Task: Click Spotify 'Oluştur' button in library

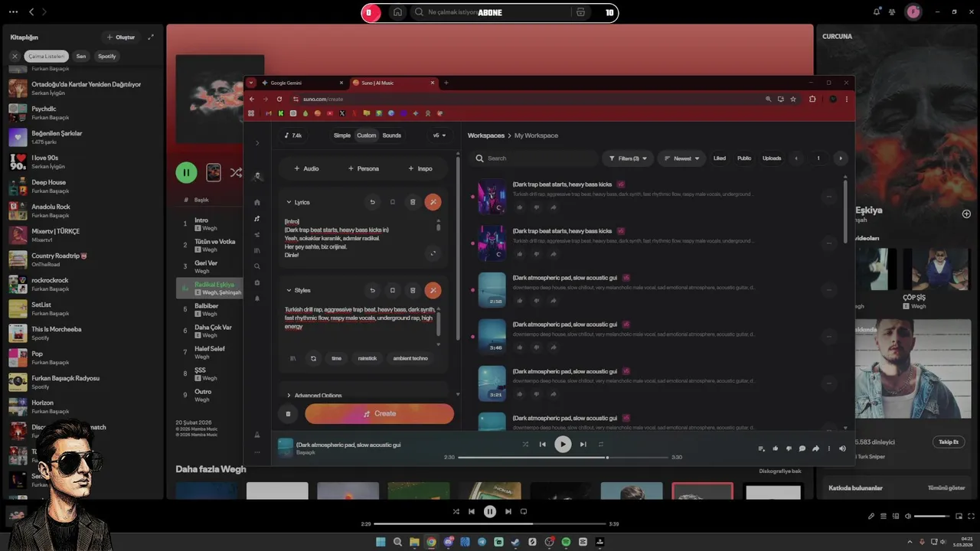Action: pos(120,37)
